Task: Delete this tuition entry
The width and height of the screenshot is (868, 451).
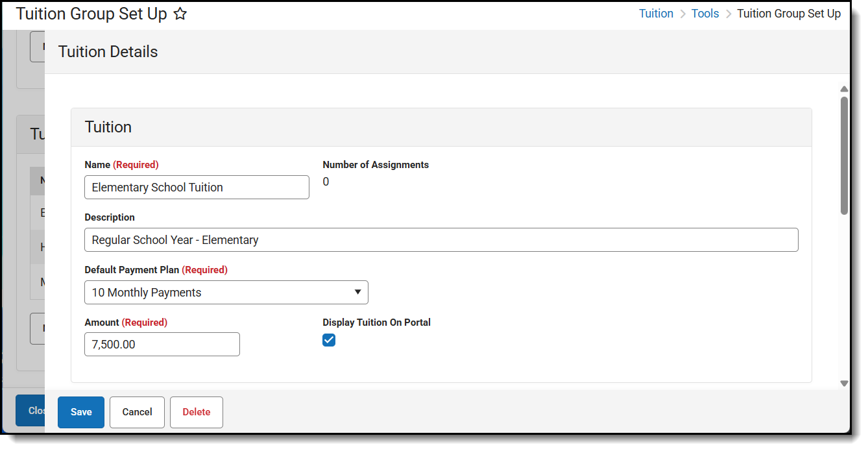Action: tap(196, 412)
